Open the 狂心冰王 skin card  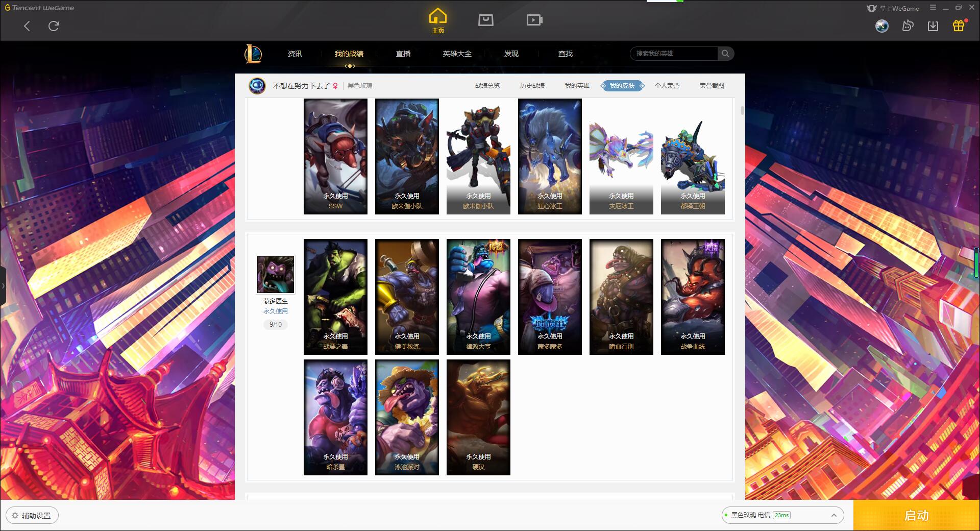click(550, 156)
